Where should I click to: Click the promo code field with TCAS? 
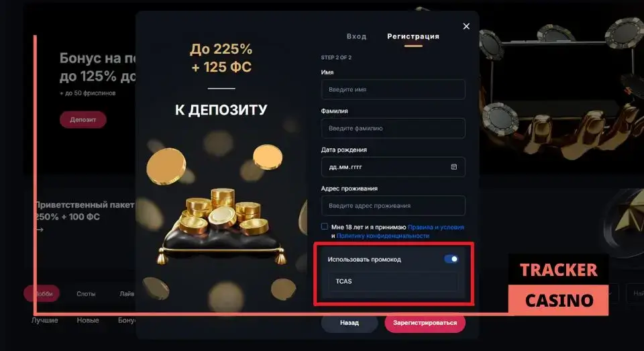(x=393, y=282)
